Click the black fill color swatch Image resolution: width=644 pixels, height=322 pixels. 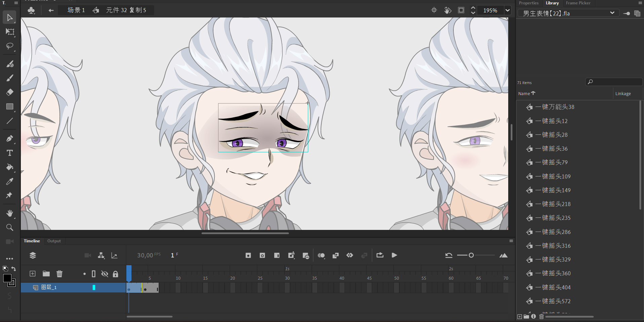coord(7,278)
